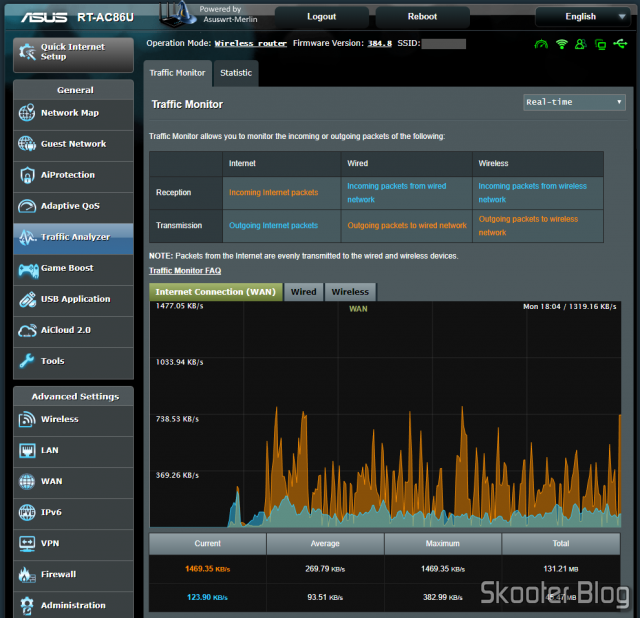Click 'Incoming Internet packets' legend text
640x618 pixels.
pyautogui.click(x=273, y=193)
